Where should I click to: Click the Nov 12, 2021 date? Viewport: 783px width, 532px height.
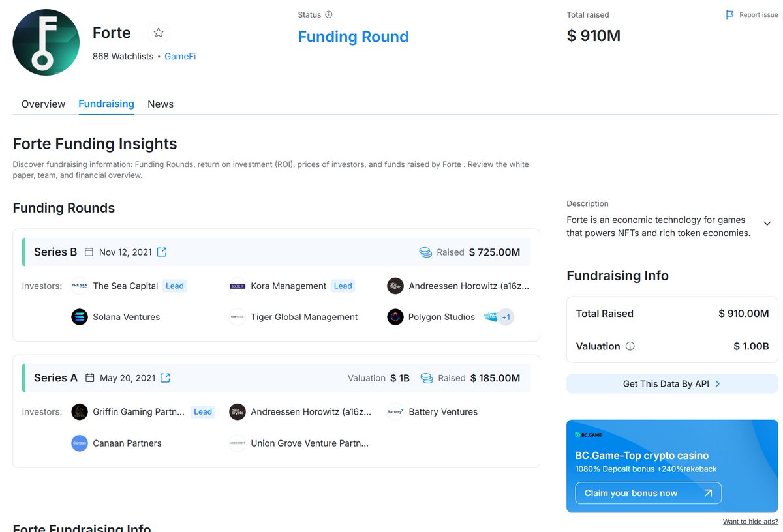tap(125, 252)
